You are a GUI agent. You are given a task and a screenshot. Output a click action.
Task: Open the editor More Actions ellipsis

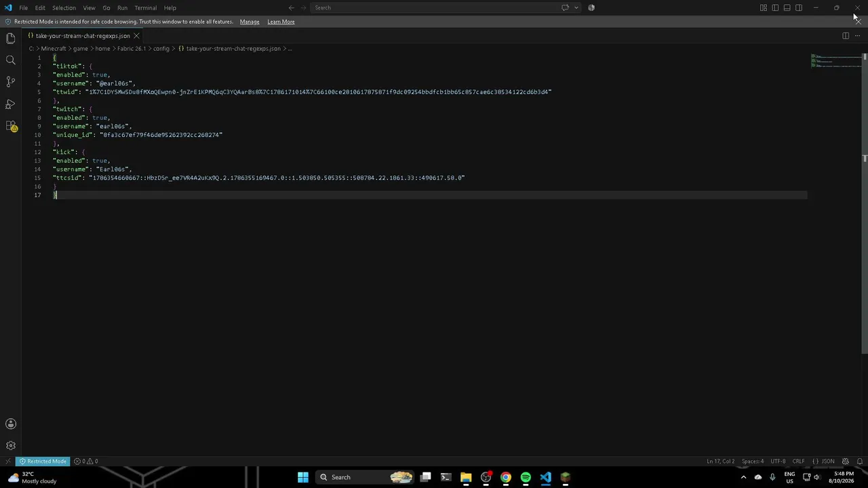[x=857, y=35]
